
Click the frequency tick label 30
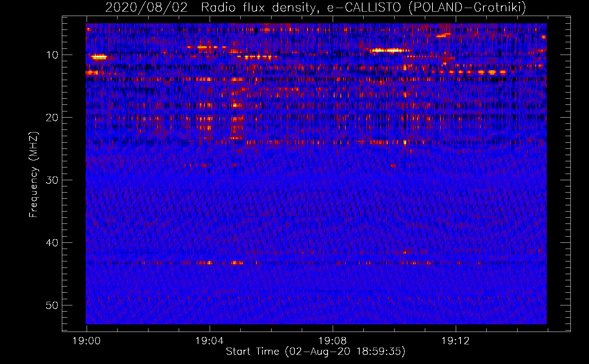[52, 180]
